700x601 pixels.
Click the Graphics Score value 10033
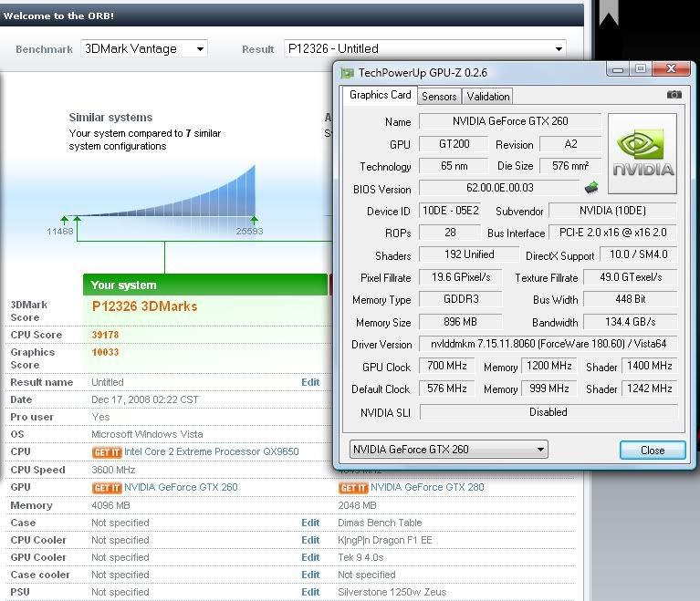[x=105, y=352]
